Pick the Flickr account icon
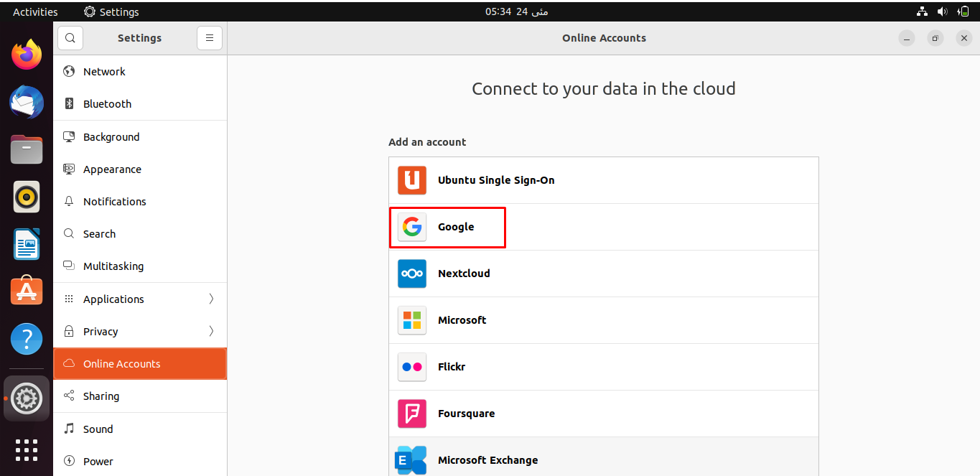This screenshot has width=980, height=476. click(412, 367)
